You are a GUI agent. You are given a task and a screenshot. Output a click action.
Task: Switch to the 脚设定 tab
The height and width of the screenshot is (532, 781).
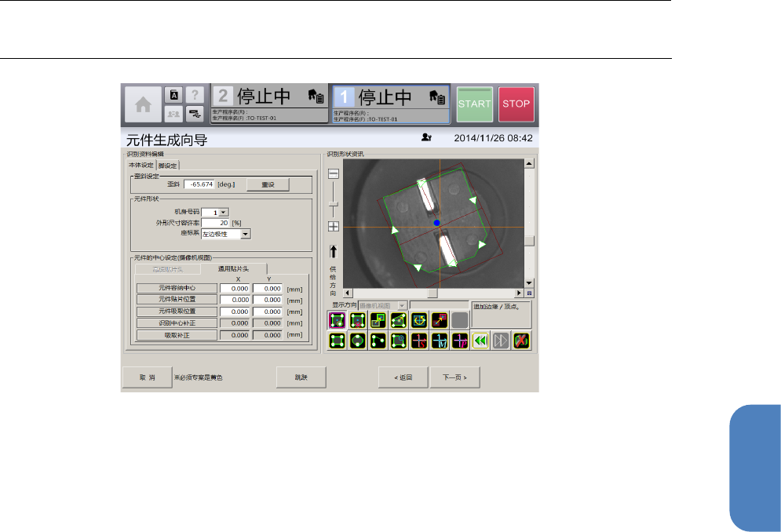pyautogui.click(x=168, y=165)
